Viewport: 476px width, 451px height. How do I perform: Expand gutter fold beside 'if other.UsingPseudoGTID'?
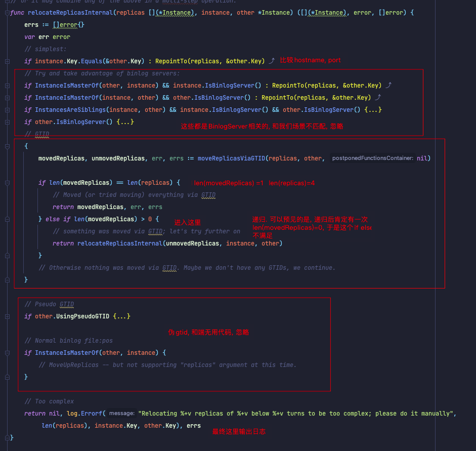tap(7, 316)
